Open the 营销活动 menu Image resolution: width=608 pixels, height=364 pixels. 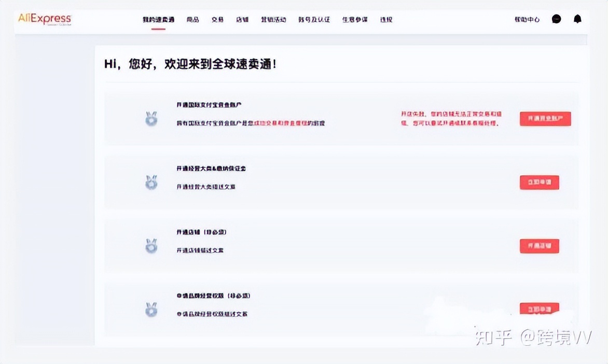[273, 18]
